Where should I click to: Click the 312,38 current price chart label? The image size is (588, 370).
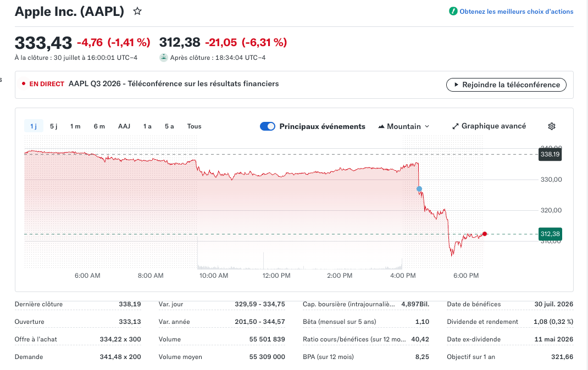550,234
